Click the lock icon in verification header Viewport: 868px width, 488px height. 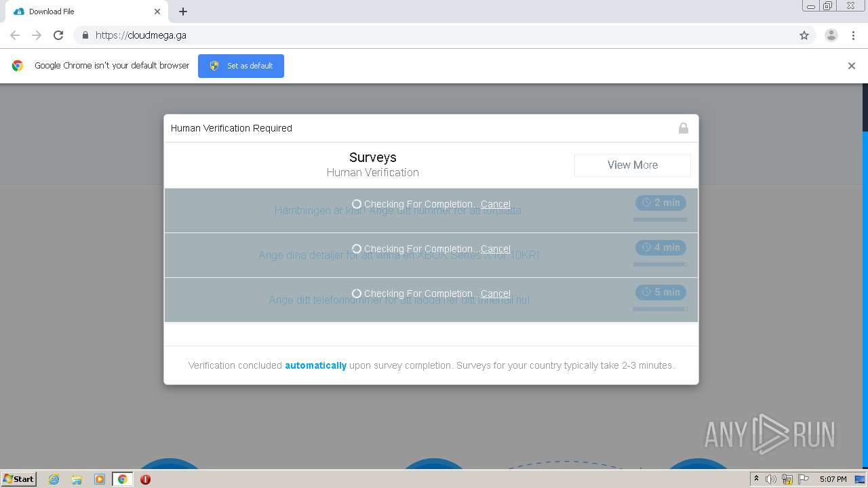coord(684,128)
